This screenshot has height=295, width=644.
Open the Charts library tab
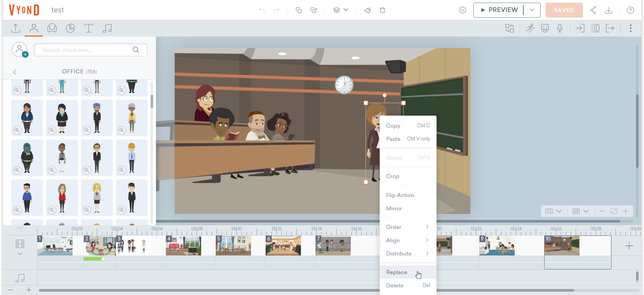click(x=70, y=28)
